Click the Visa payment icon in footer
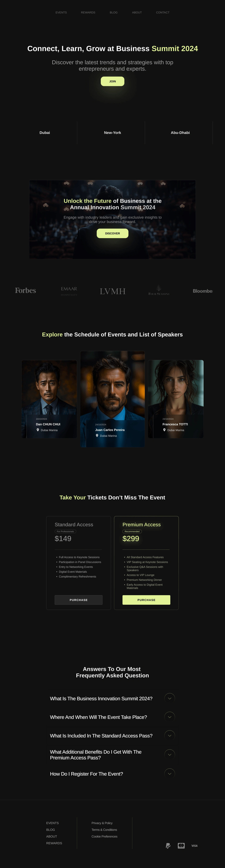Screen dimensions: 225x868 click(x=194, y=845)
